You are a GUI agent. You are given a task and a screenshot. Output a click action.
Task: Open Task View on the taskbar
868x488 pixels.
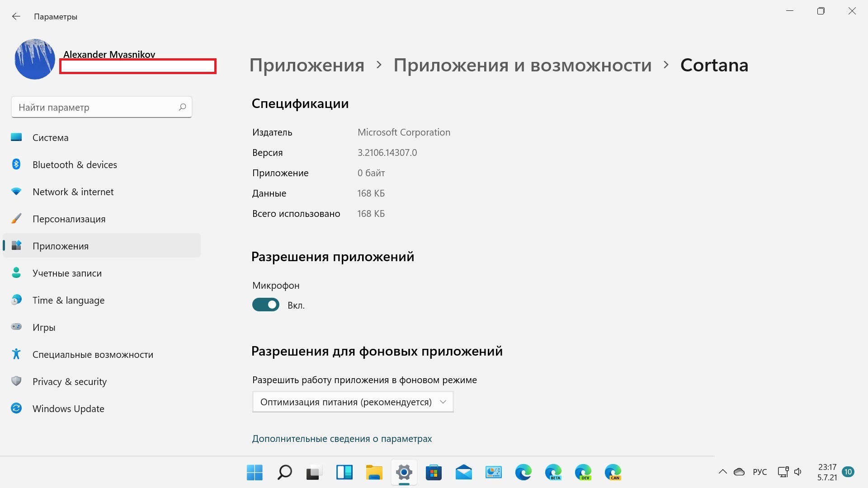click(x=314, y=473)
